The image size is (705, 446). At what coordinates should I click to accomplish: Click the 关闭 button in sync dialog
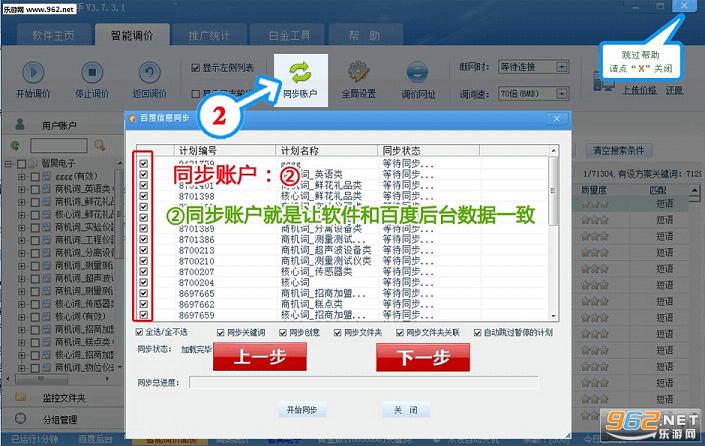coord(406,410)
